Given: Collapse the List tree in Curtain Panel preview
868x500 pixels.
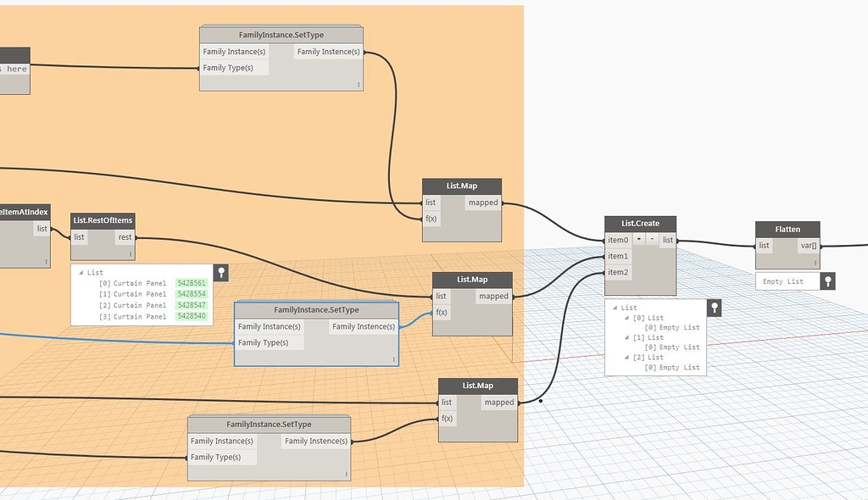Looking at the screenshot, I should 81,272.
